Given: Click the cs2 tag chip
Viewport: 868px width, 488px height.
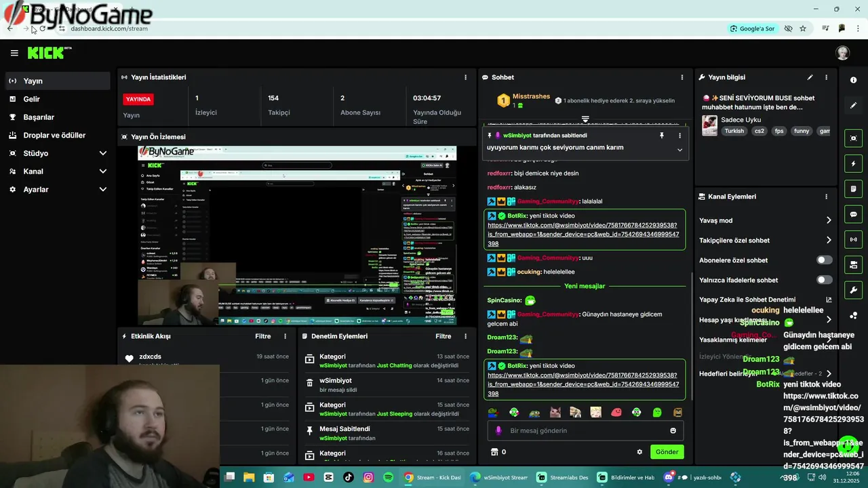Looking at the screenshot, I should point(759,131).
